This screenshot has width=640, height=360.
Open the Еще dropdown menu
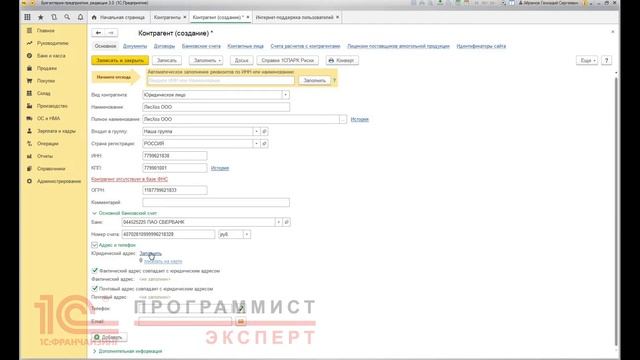coord(587,60)
